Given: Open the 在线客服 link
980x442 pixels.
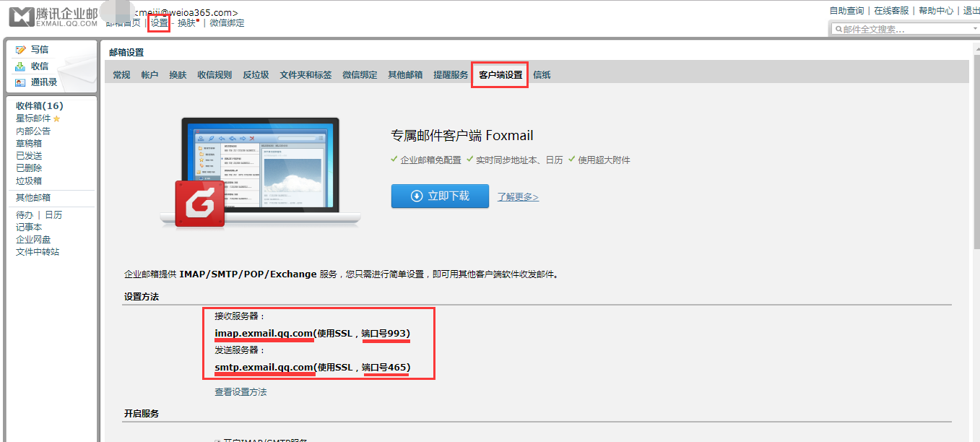Looking at the screenshot, I should 891,11.
